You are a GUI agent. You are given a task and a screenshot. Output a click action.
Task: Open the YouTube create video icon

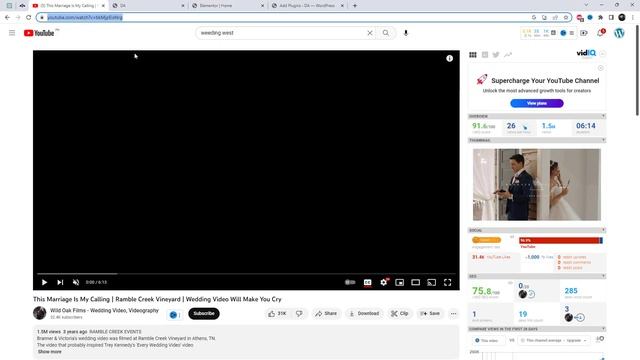[x=584, y=33]
